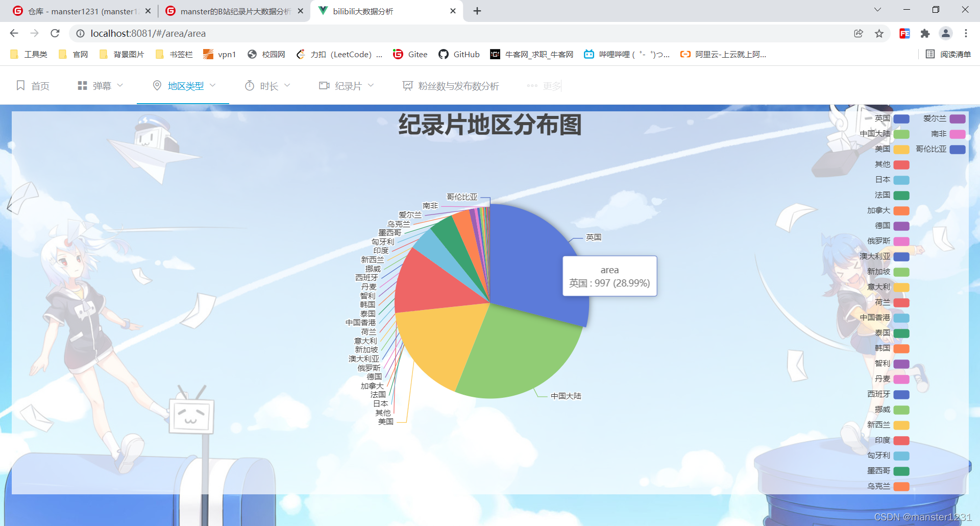The height and width of the screenshot is (526, 980).
Task: Click the 德国 legend color swatch
Action: pyautogui.click(x=901, y=226)
